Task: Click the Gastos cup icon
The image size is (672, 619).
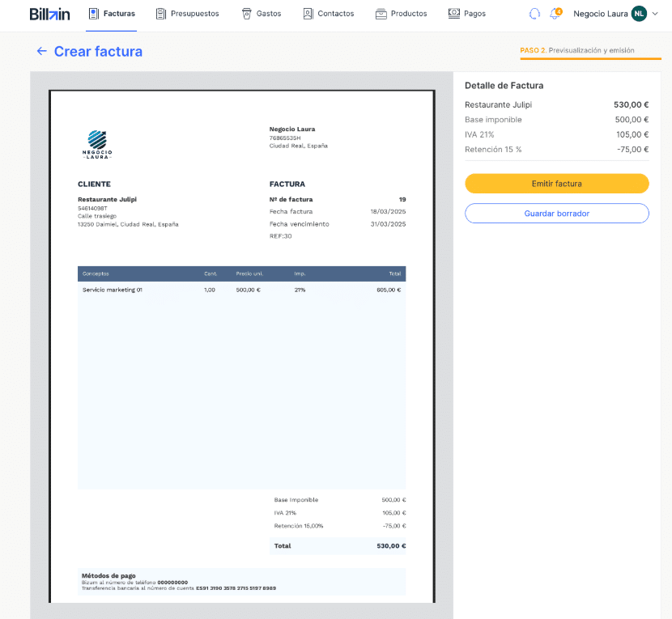Action: [x=247, y=14]
